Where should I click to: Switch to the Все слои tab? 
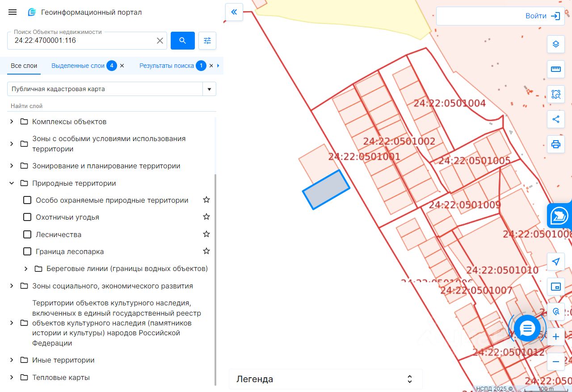click(24, 66)
